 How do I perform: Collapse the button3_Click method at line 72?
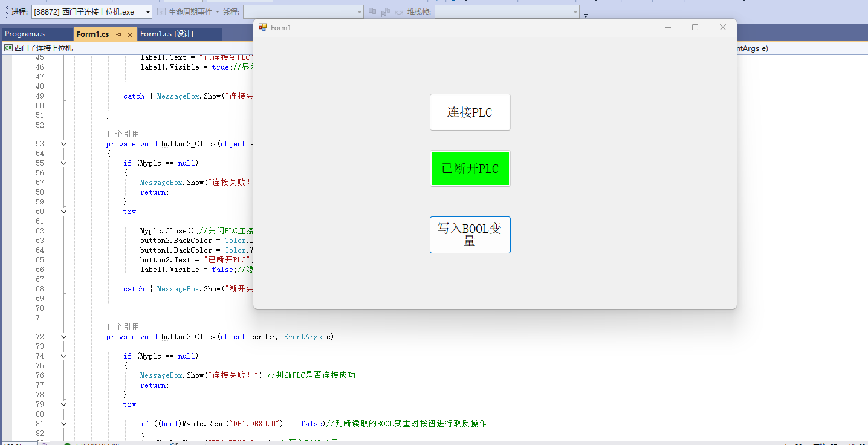[63, 337]
